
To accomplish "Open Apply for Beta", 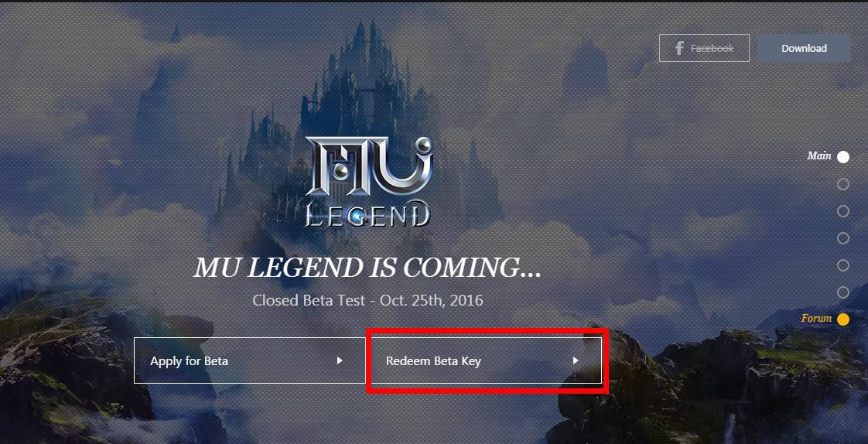I will pos(250,360).
